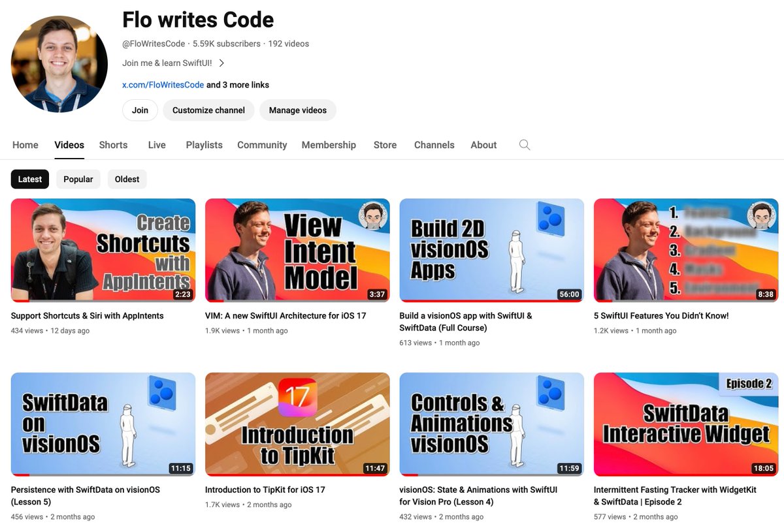The image size is (784, 532).
Task: Open the "and 3 more links" text
Action: click(x=238, y=85)
